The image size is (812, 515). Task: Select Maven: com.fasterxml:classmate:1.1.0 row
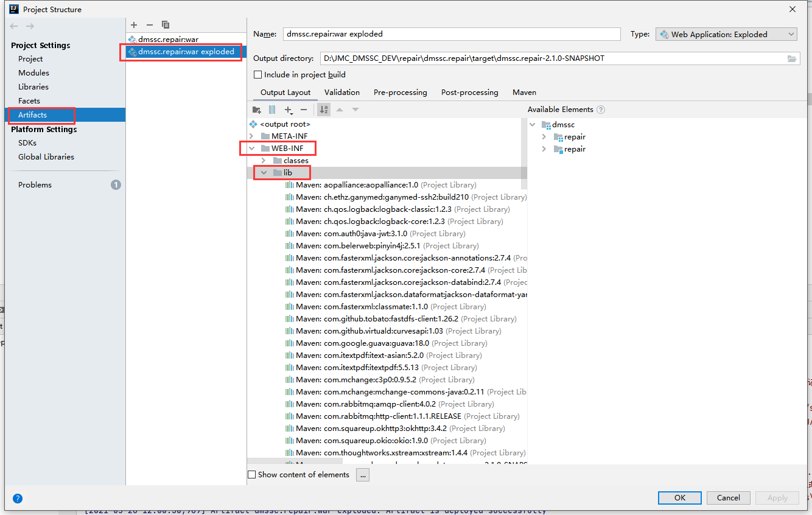387,307
